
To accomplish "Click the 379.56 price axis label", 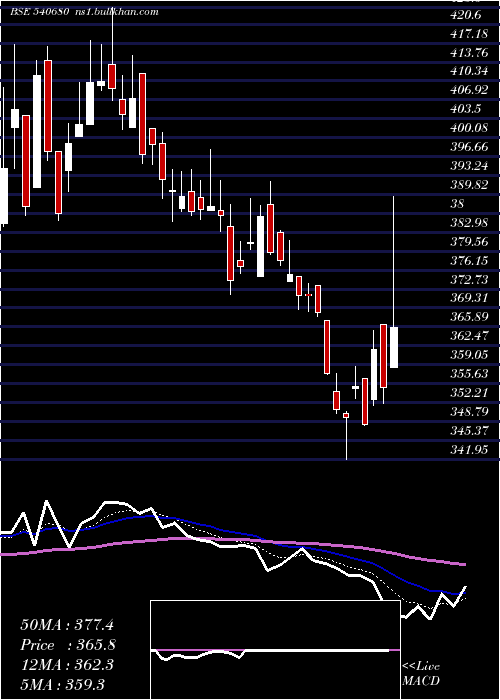I will (x=469, y=242).
